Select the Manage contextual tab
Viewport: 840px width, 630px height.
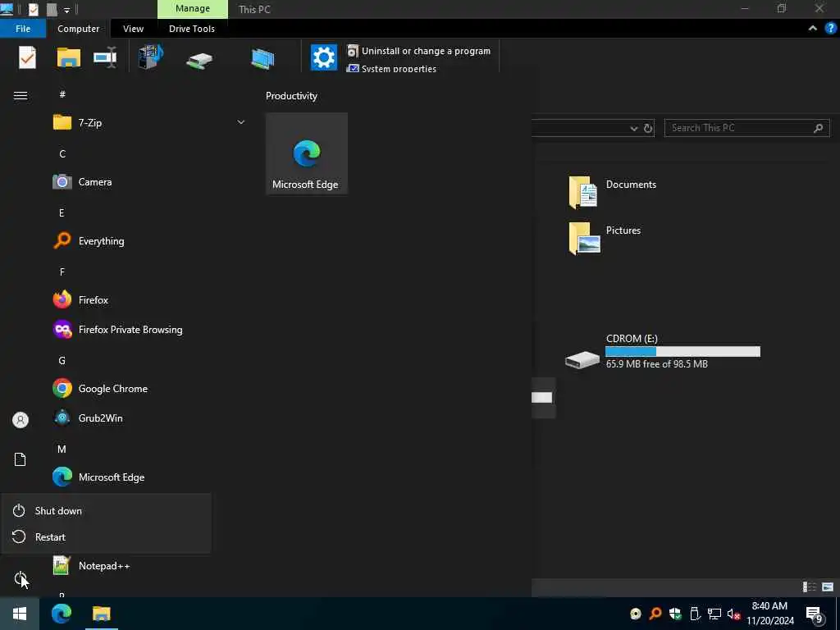point(192,8)
